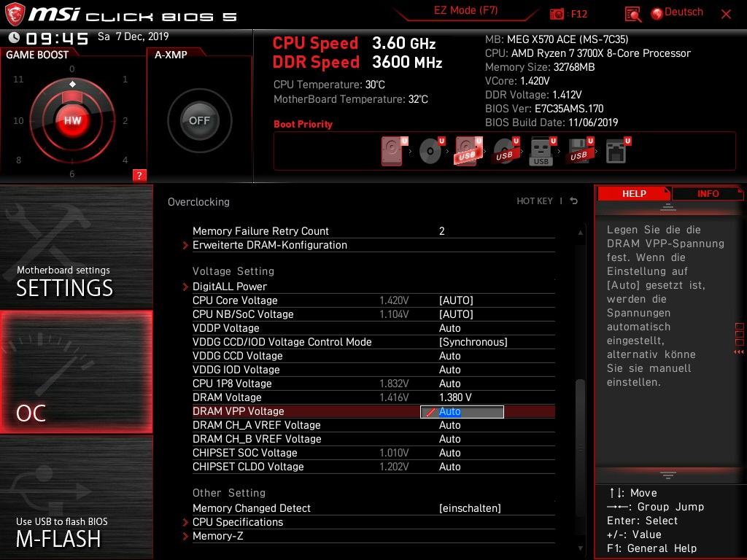
Task: Click the 1.416V DRAM Voltage reading
Action: pos(394,397)
